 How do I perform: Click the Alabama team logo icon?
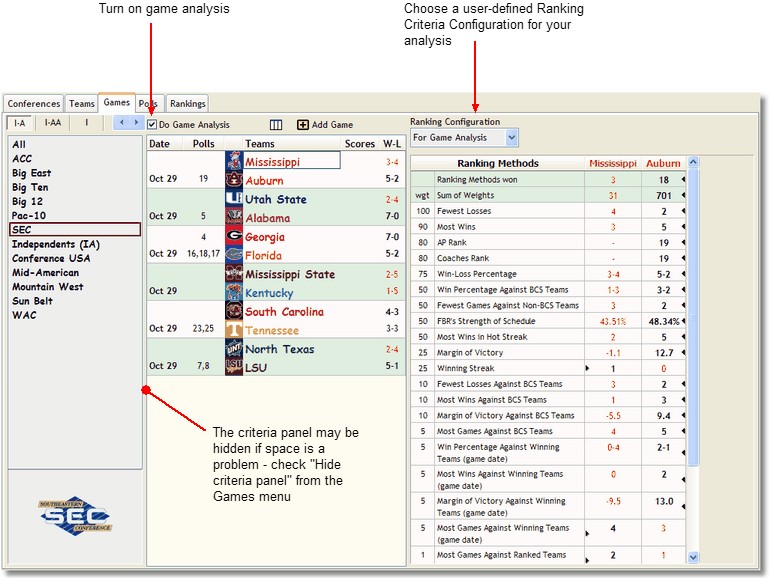tap(234, 217)
